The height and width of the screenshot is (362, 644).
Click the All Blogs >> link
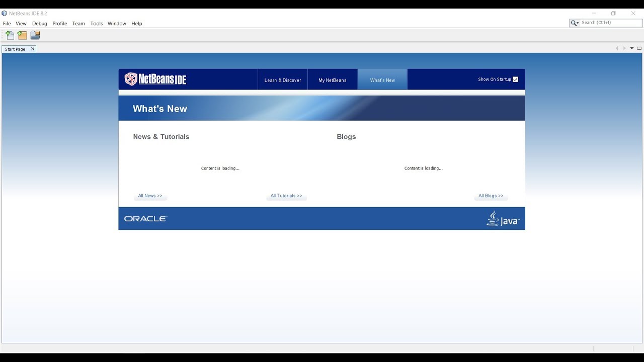491,196
